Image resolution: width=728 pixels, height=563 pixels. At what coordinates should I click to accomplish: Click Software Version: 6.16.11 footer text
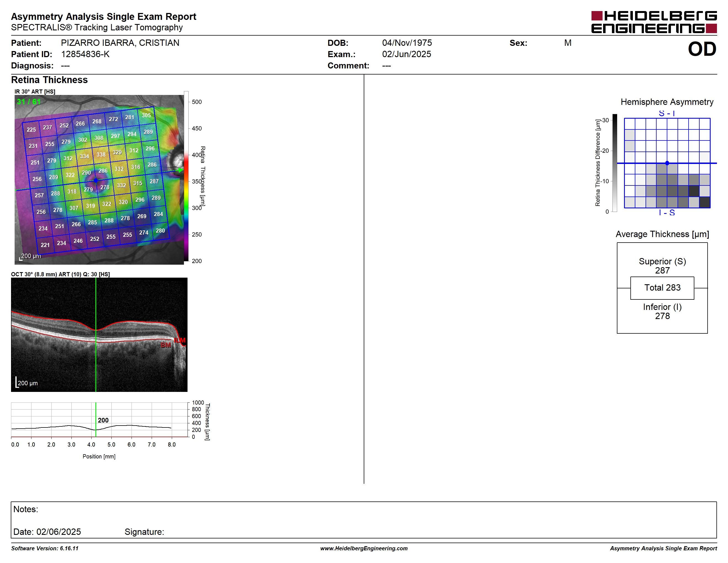point(45,548)
